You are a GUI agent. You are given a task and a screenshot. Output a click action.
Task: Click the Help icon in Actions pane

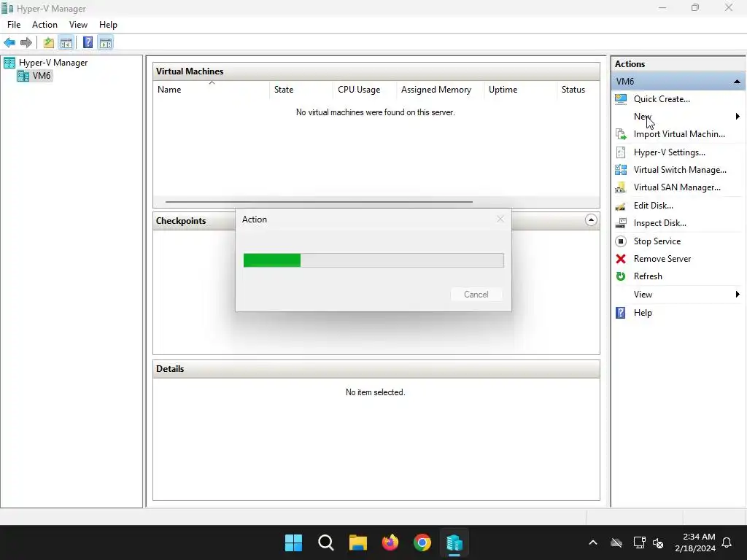point(621,313)
